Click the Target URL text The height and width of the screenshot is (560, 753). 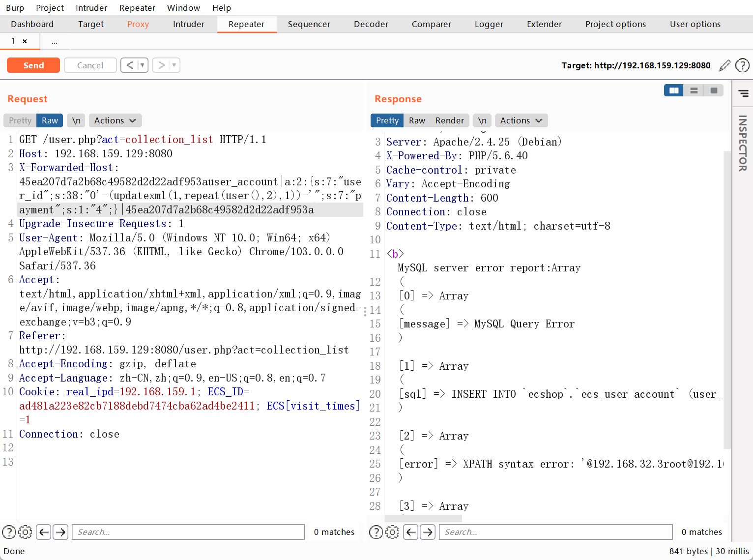(636, 65)
